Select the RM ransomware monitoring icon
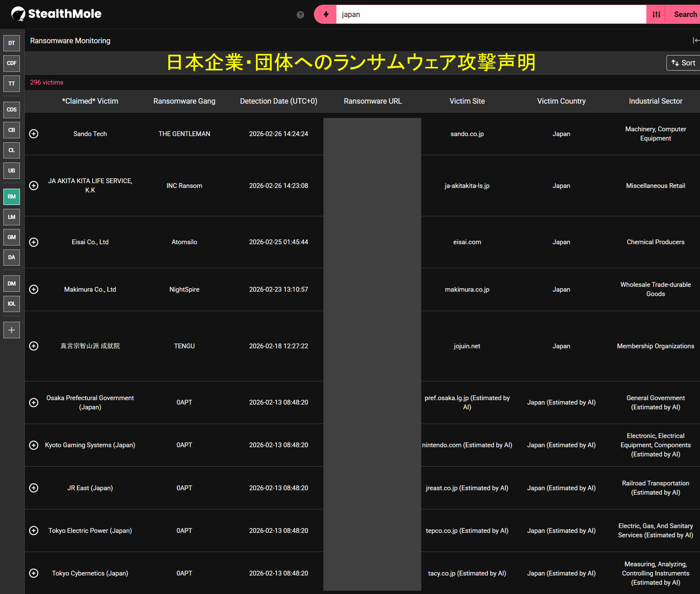 coord(11,197)
